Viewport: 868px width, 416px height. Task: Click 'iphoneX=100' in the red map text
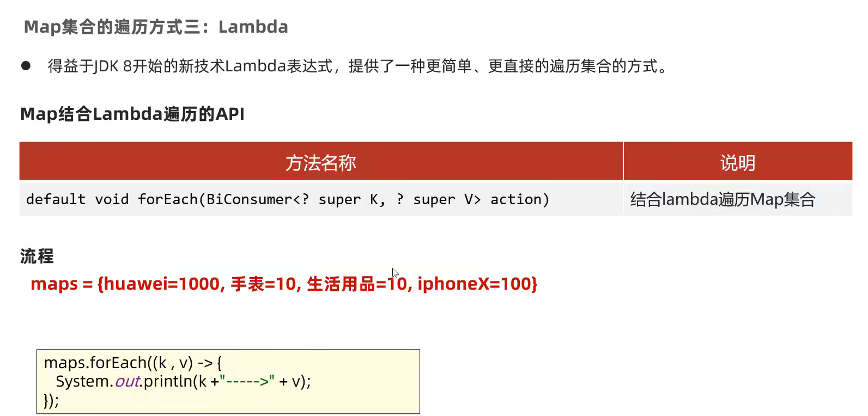coord(474,284)
